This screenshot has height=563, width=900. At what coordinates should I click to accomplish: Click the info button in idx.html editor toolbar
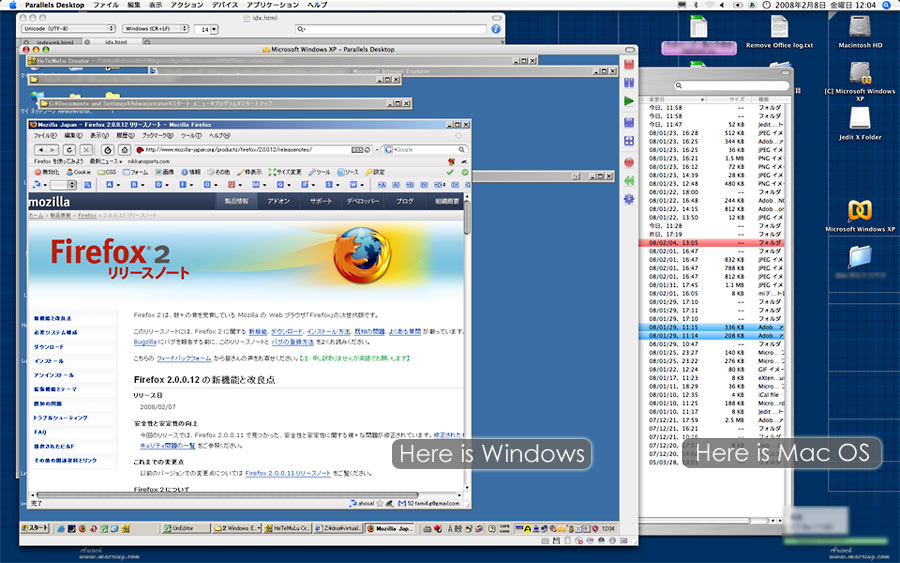(x=496, y=29)
